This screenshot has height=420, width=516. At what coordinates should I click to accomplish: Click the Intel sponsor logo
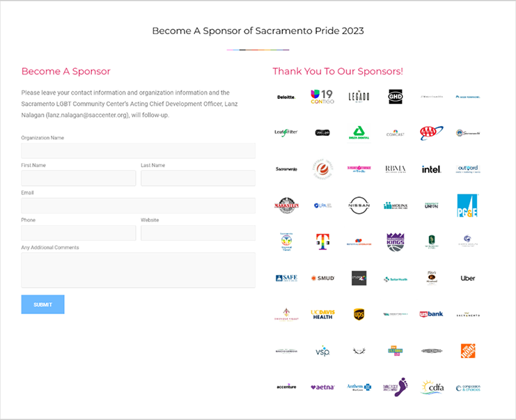431,169
